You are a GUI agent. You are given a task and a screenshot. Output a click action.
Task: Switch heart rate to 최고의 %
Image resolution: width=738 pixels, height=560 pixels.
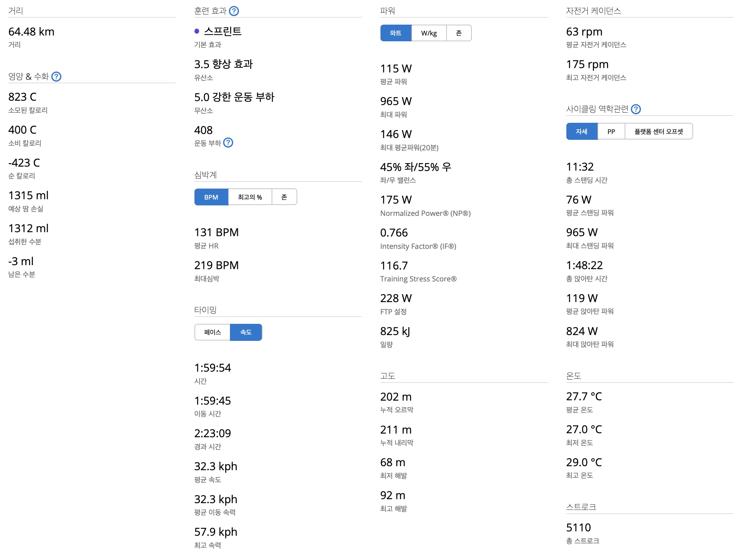click(x=250, y=197)
